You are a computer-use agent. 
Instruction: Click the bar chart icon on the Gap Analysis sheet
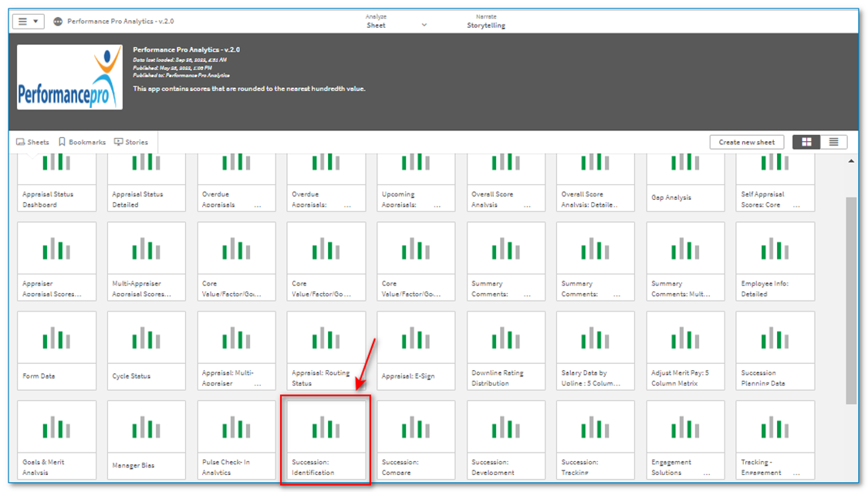pyautogui.click(x=684, y=162)
